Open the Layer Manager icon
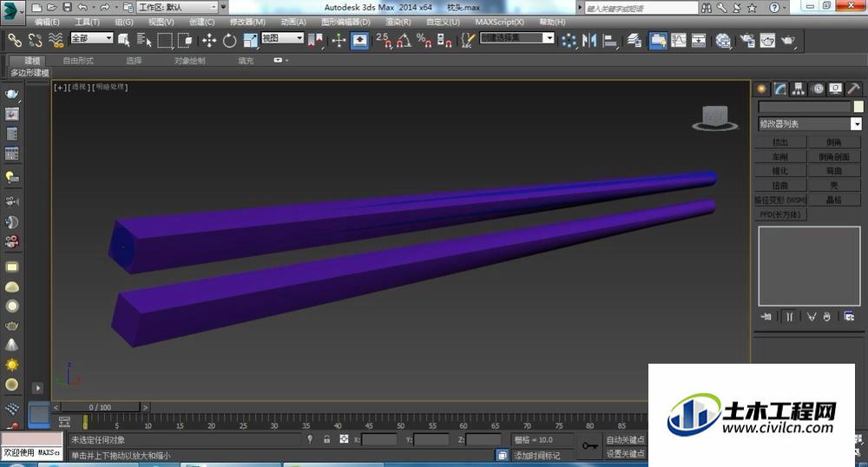Image resolution: width=868 pixels, height=467 pixels. coord(635,40)
